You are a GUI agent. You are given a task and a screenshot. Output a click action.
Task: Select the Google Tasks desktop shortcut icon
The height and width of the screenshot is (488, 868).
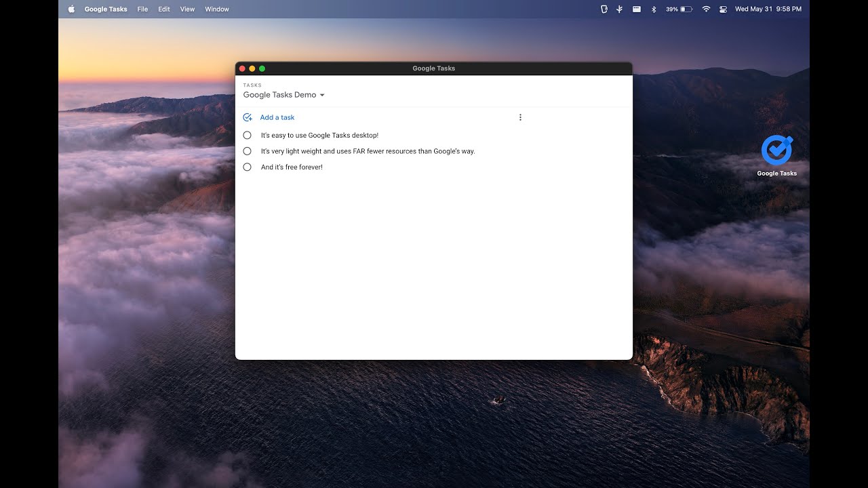point(776,150)
